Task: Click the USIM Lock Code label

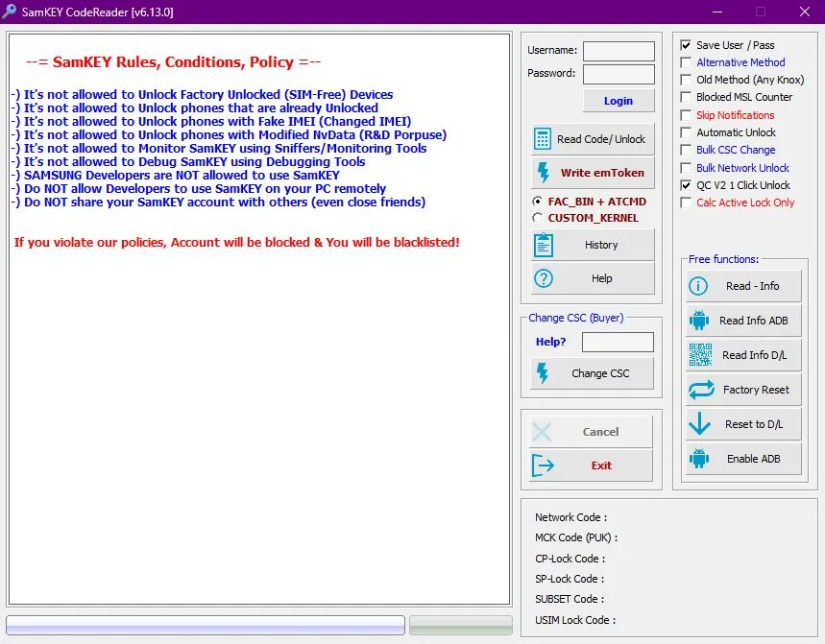Action: 575,620
